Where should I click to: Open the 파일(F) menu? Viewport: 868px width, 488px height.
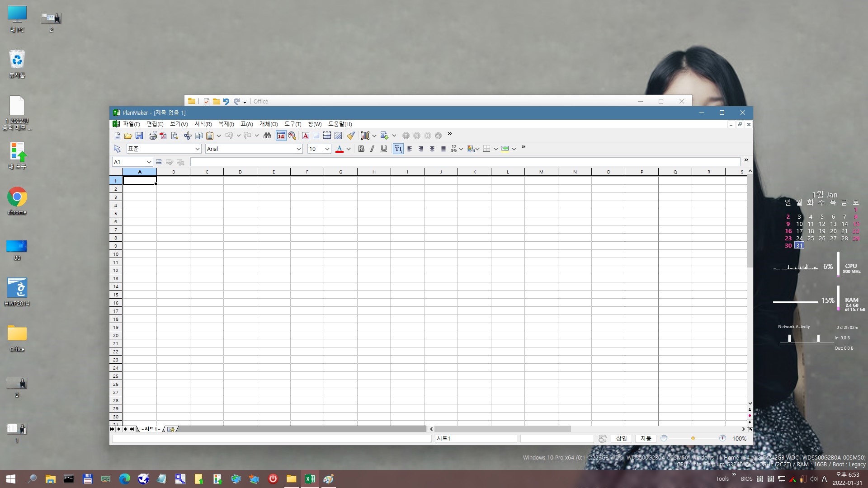[131, 124]
